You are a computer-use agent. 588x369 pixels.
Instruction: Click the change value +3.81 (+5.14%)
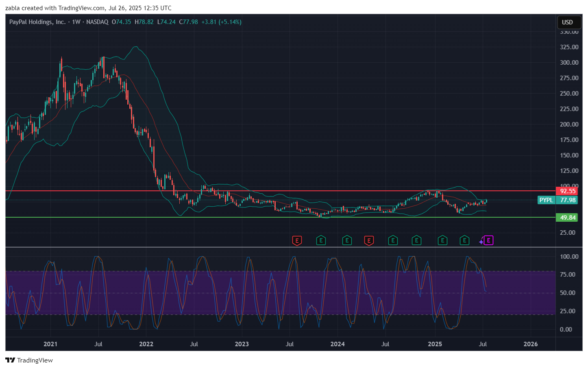[x=222, y=22]
